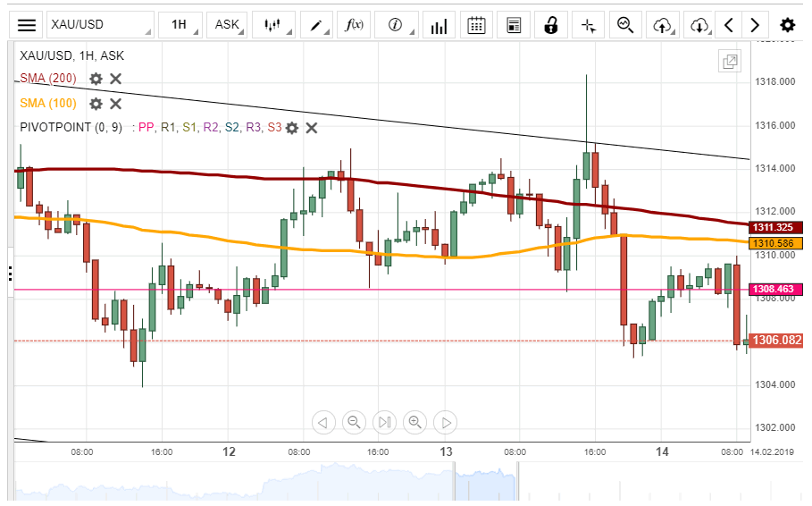Screen dimensions: 812x506
Task: Click the S1 pivot legend entry
Action: click(189, 128)
